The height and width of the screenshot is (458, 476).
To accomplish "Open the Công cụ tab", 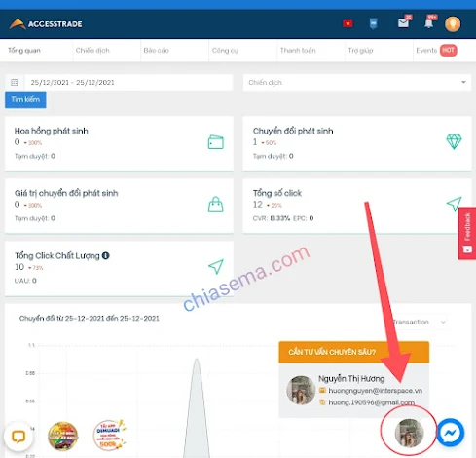I will point(225,51).
